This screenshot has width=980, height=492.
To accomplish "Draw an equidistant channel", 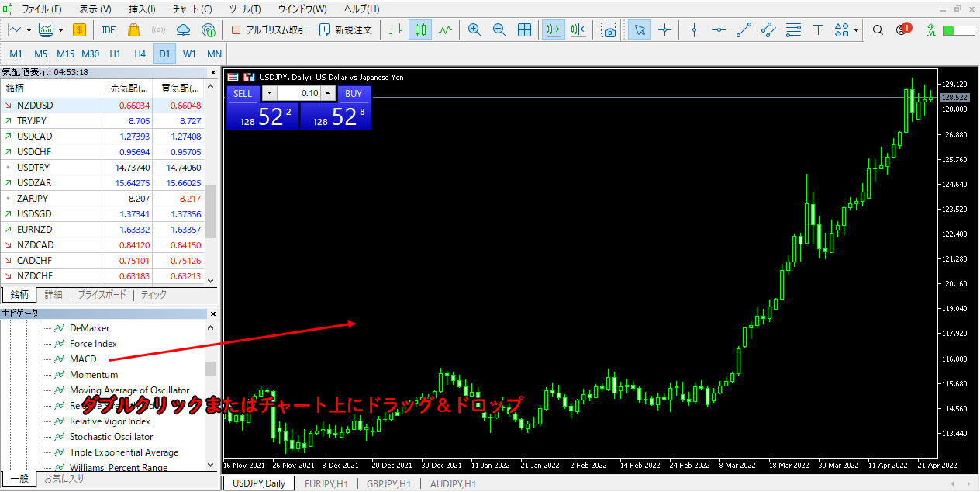I will pyautogui.click(x=768, y=29).
